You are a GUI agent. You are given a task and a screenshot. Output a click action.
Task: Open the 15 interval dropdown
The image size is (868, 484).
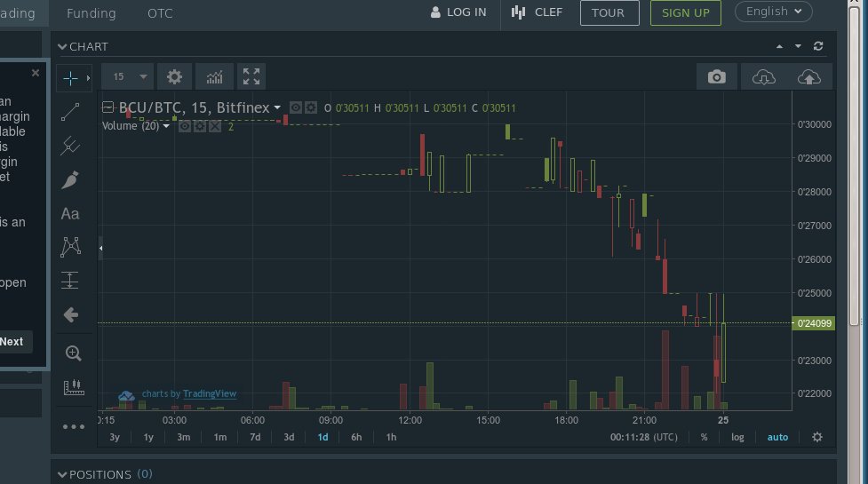click(x=128, y=77)
